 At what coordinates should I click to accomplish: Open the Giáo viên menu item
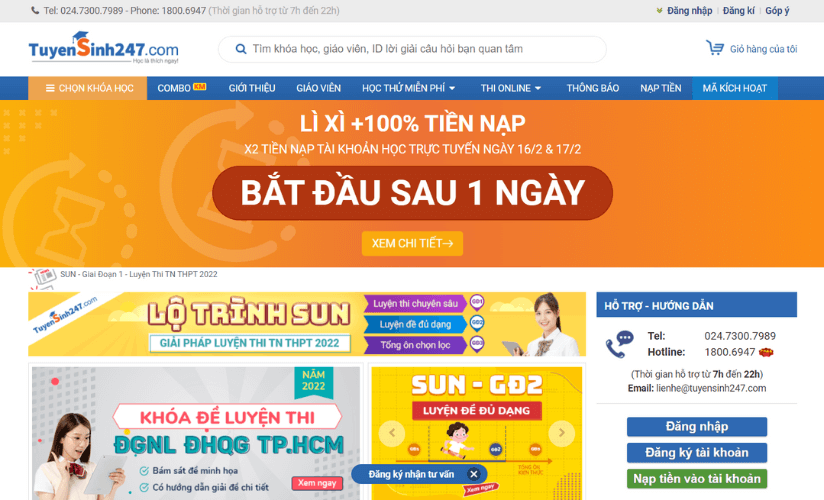pos(318,88)
